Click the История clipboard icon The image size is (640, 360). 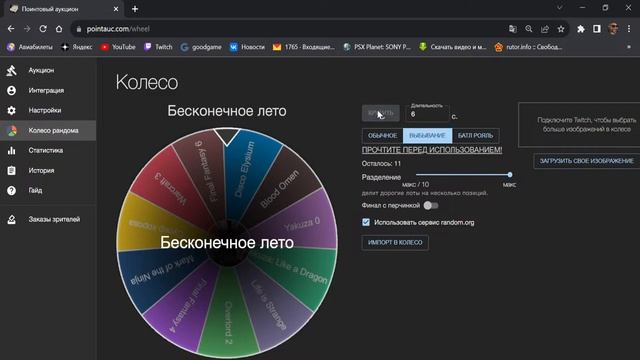pos(11,171)
